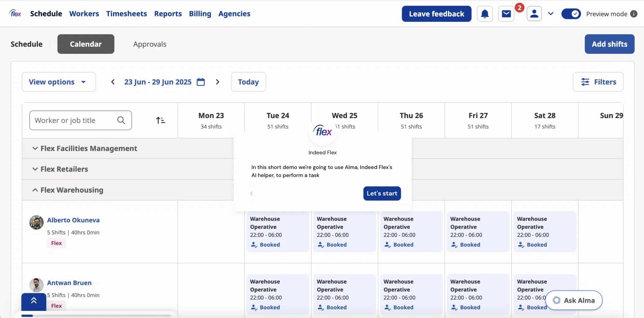Click the user profile icon

click(x=534, y=14)
